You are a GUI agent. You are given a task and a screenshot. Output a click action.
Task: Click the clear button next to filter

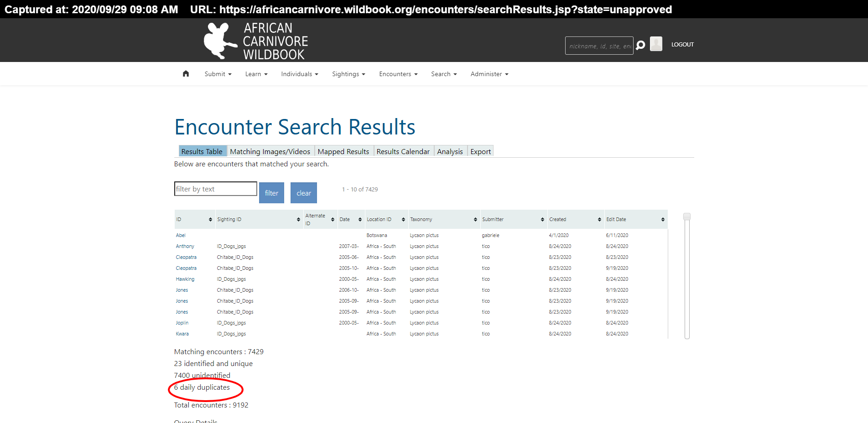303,192
